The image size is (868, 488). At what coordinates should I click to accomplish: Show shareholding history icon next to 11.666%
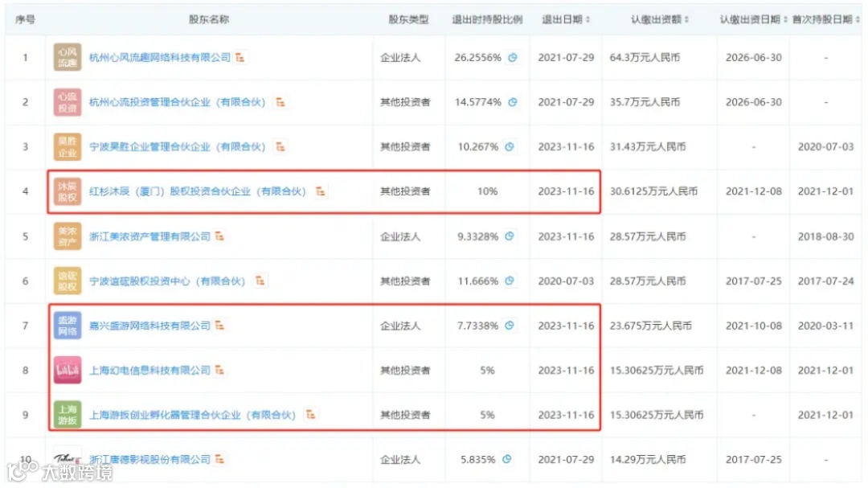pyautogui.click(x=510, y=281)
